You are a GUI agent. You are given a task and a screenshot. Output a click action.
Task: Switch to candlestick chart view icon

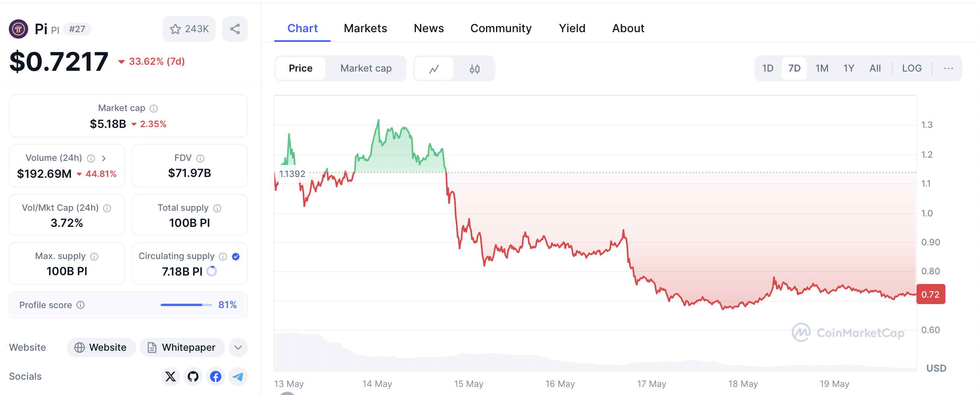474,69
